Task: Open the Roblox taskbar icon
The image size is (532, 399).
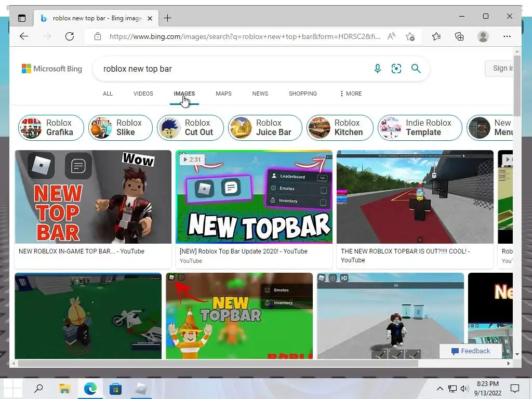Action: [141, 388]
